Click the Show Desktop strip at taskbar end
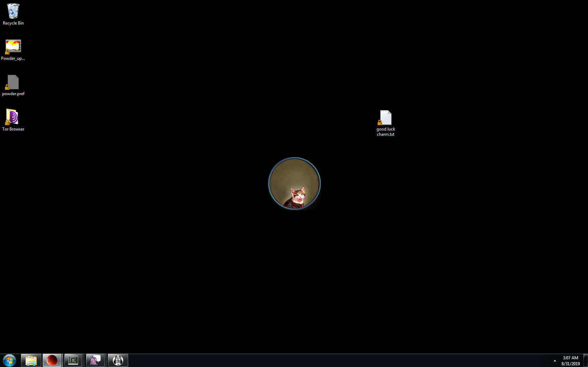588x367 pixels. [586, 361]
